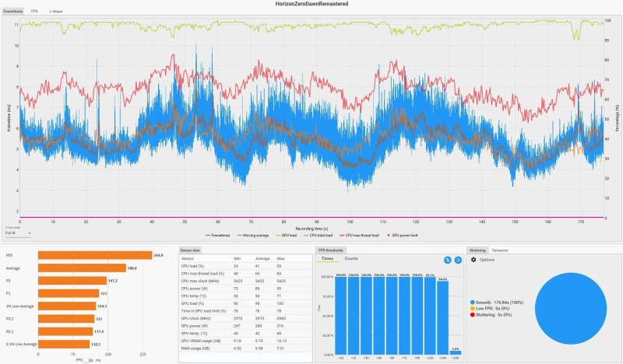Click the Options label in stuttering panel
Viewport: 623px width, 364px height.
(x=487, y=260)
